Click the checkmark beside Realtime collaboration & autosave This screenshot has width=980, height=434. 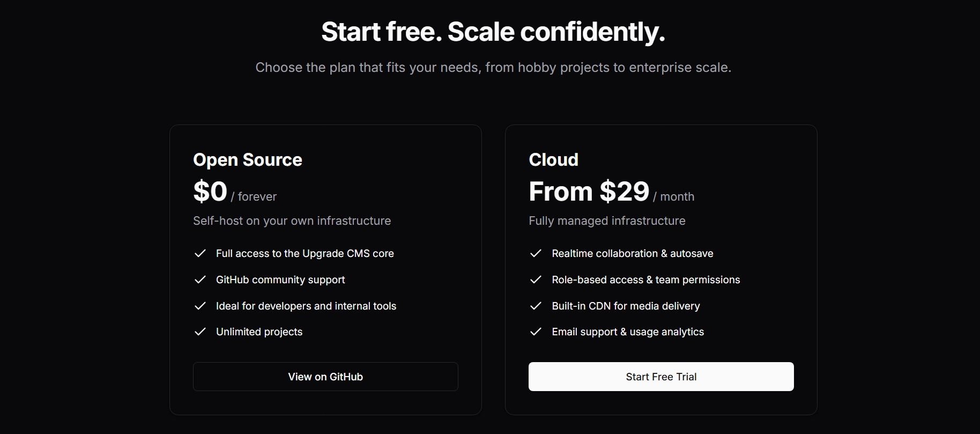coord(536,253)
